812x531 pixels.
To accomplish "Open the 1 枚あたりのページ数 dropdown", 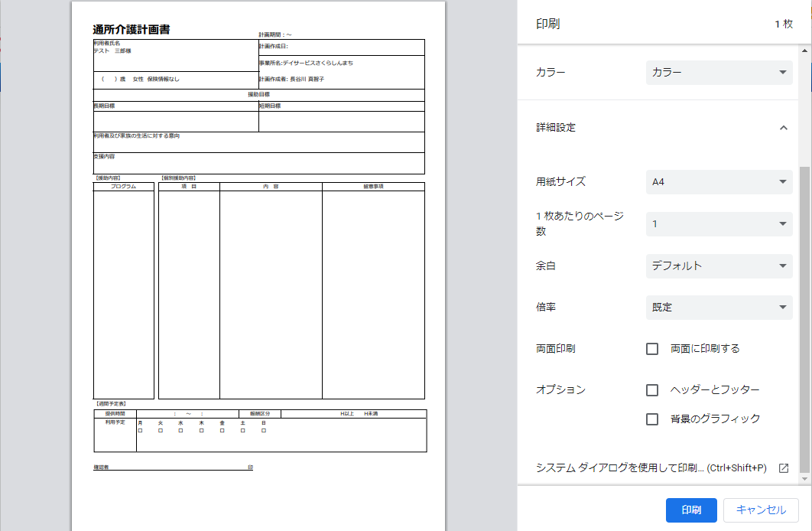I will coord(719,224).
